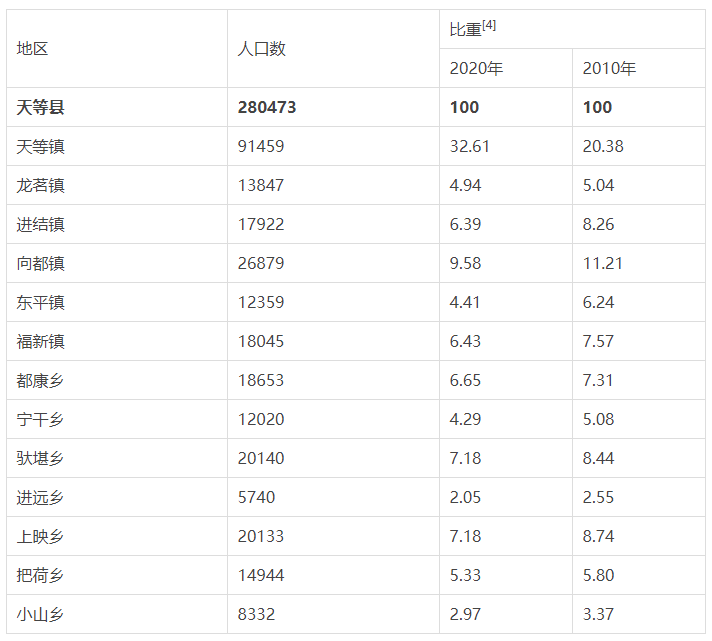Click the 宁干乡 row name
The image size is (712, 641).
pos(40,420)
